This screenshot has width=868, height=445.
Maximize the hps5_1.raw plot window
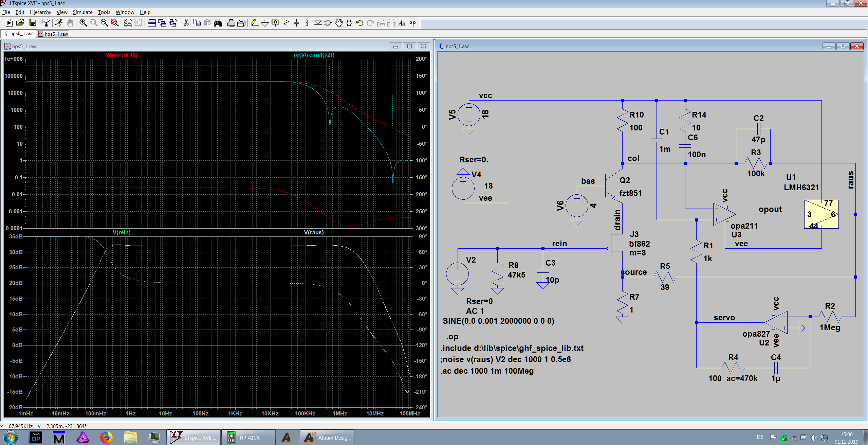[409, 46]
